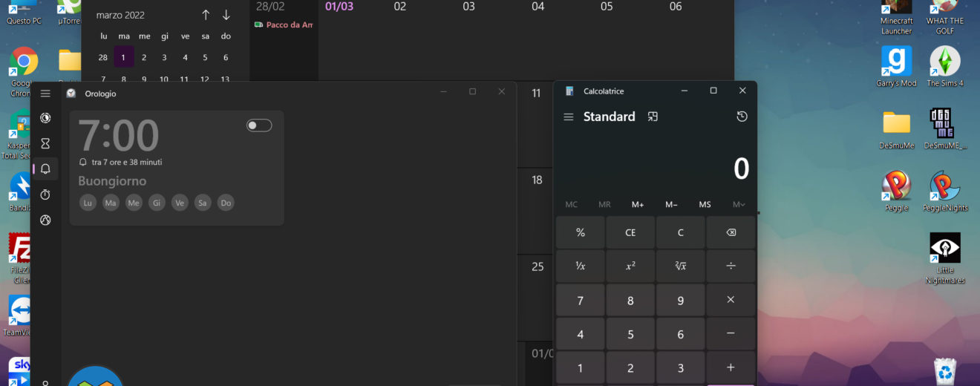Toggle Gi day on the 7:00 alarm
Screen dimensions: 980x386
(x=157, y=203)
